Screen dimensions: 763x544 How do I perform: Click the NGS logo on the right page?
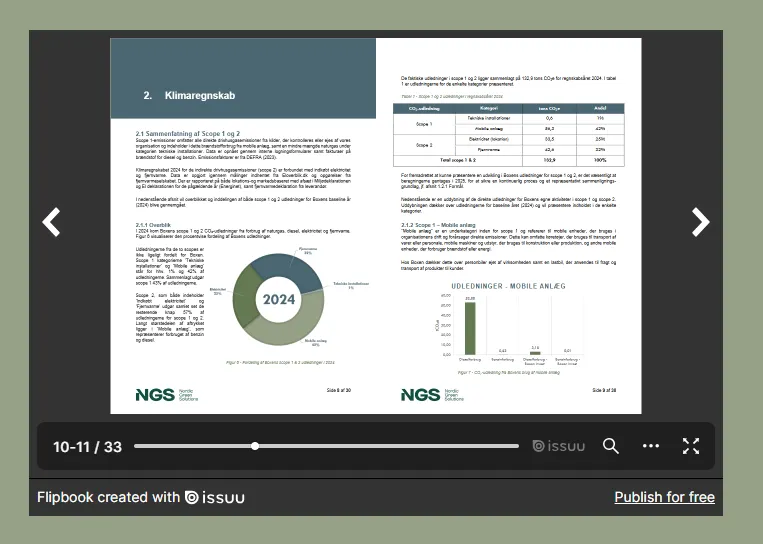click(420, 394)
